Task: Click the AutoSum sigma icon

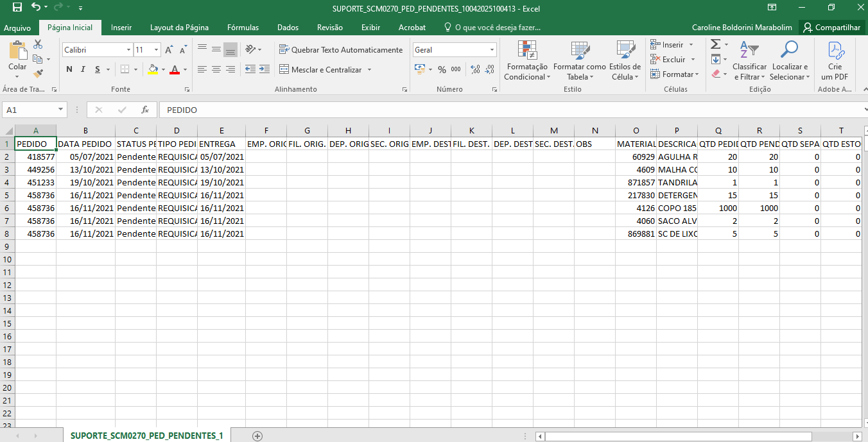Action: coord(715,44)
